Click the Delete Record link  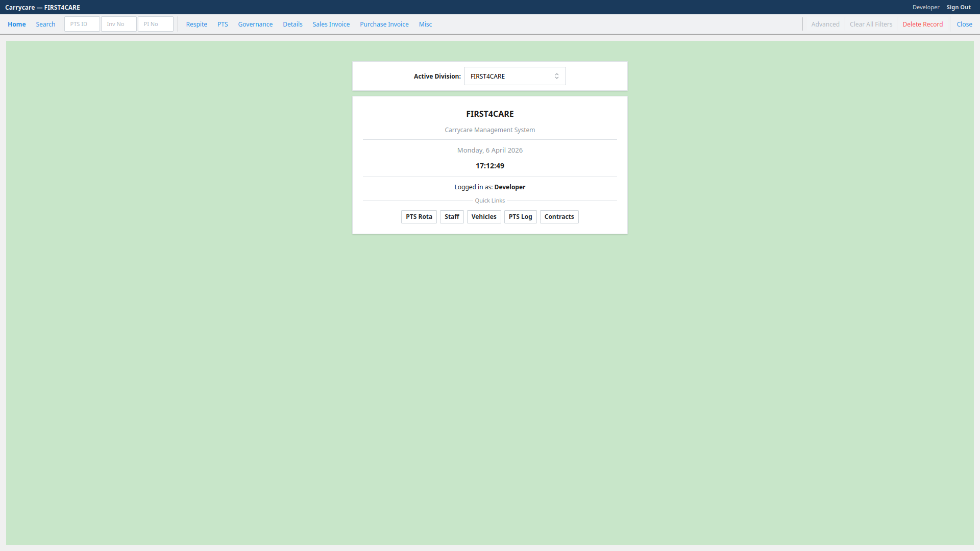pyautogui.click(x=922, y=24)
